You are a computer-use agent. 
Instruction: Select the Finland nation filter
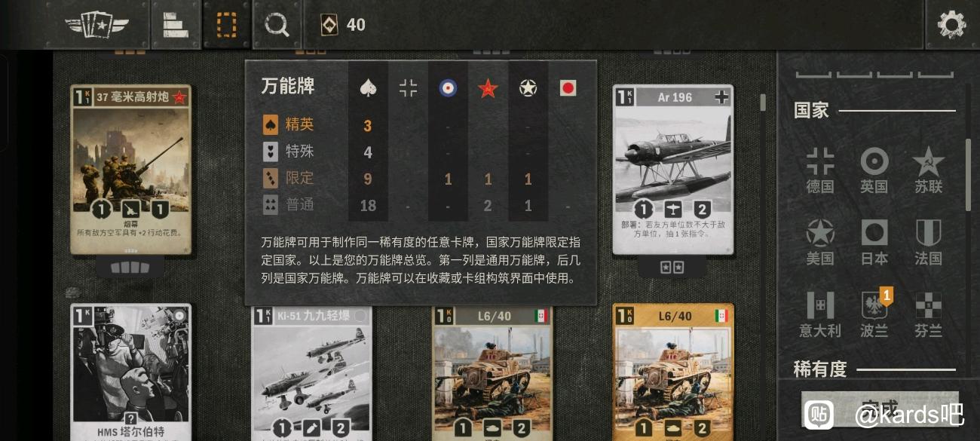coord(929,315)
